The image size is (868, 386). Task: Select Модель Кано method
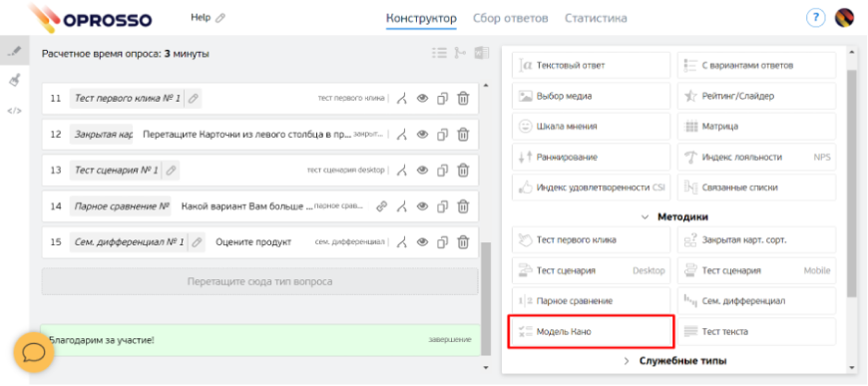click(592, 332)
